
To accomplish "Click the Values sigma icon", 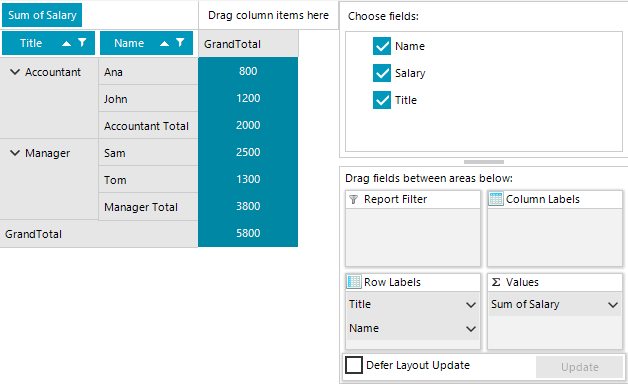I will point(496,282).
